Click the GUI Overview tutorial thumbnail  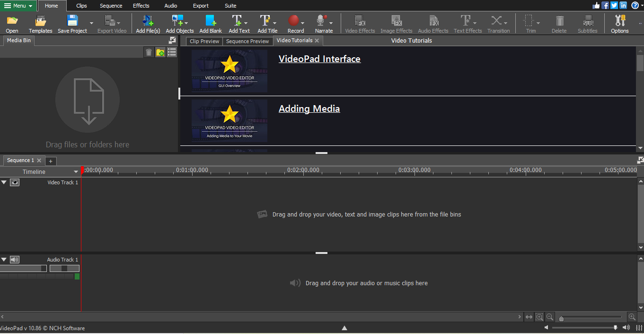(x=229, y=71)
